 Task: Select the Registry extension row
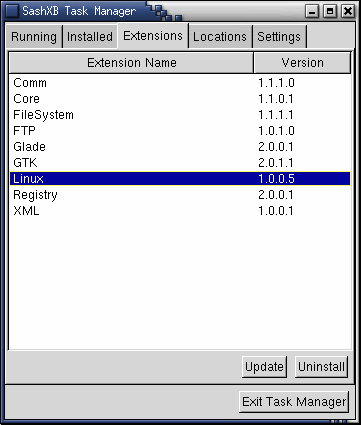(x=180, y=195)
